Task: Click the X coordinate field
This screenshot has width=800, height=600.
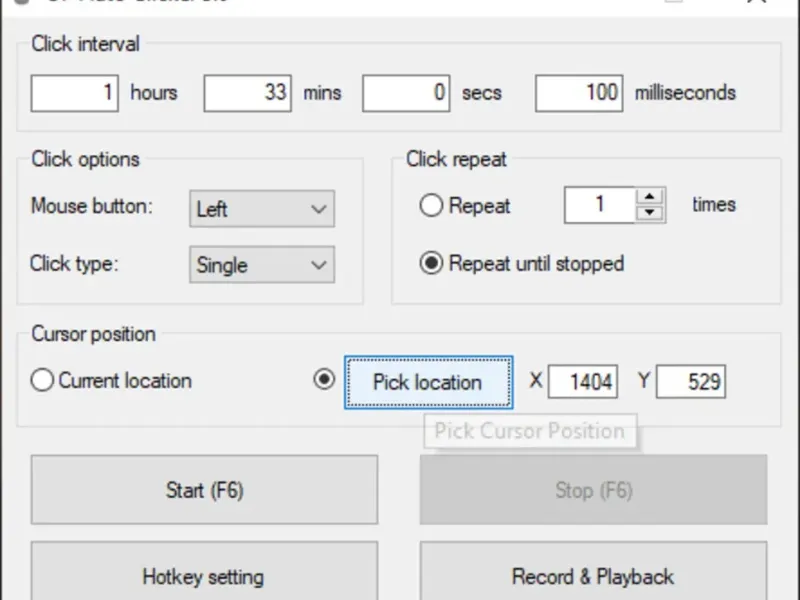Action: [x=583, y=382]
